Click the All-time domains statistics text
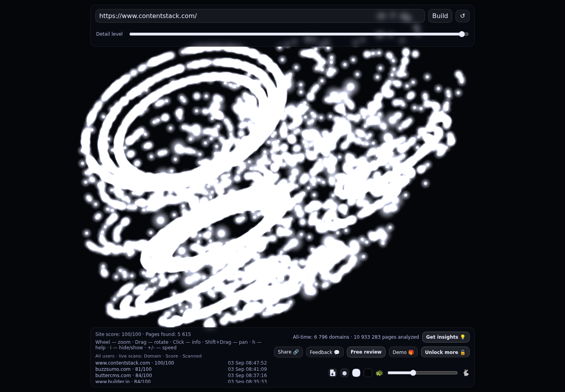 (356, 337)
